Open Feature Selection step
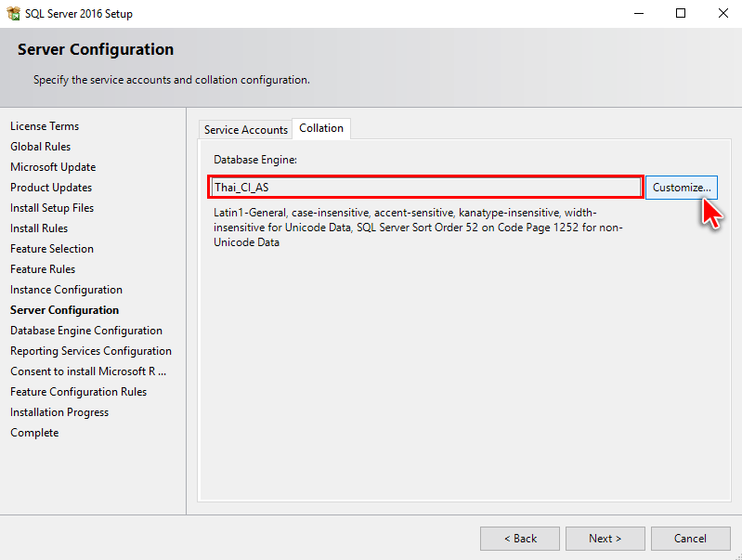 point(52,249)
